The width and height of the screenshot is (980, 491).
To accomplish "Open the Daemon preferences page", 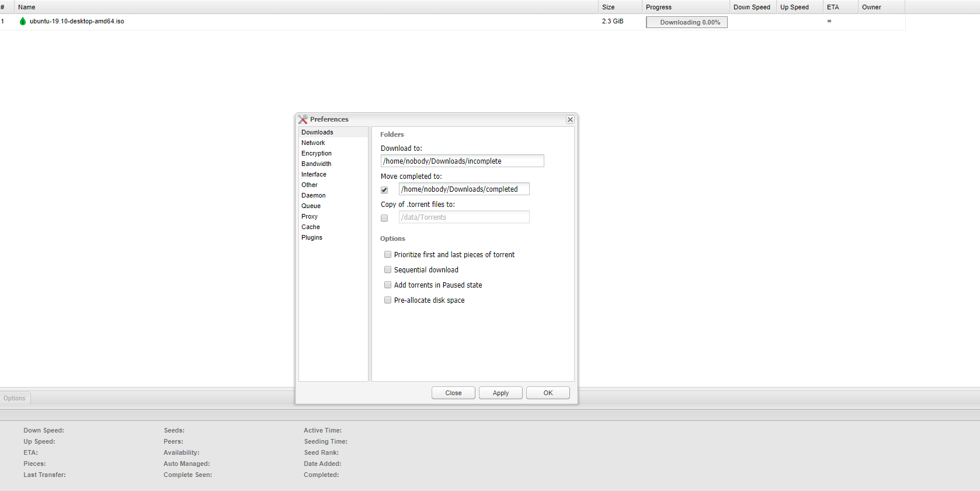I will pos(333,195).
